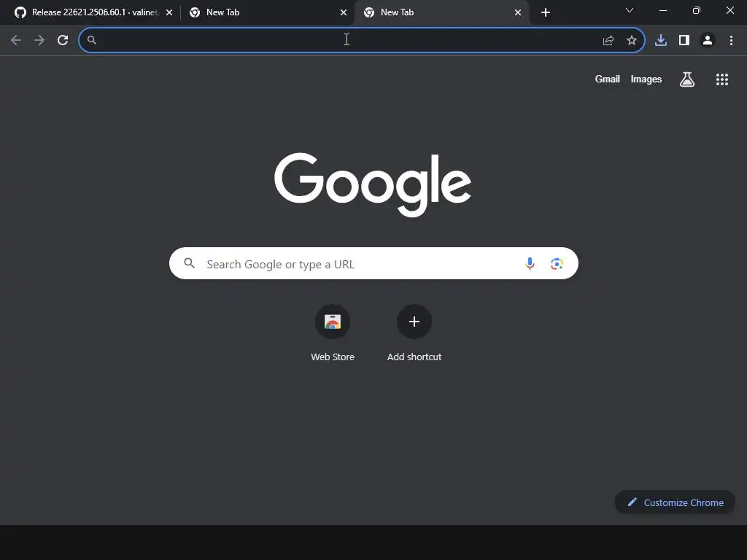Open Customize Chrome panel
The width and height of the screenshot is (747, 560).
(x=675, y=502)
